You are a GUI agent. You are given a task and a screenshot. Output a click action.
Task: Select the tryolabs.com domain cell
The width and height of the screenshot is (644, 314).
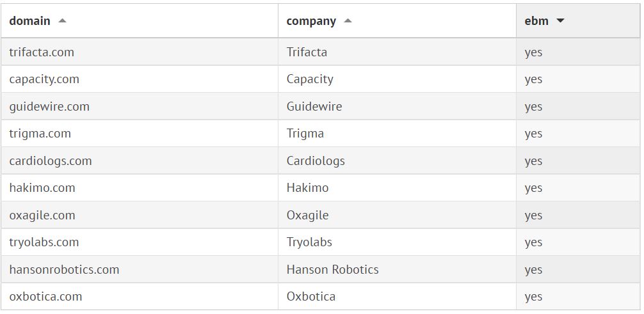click(44, 242)
